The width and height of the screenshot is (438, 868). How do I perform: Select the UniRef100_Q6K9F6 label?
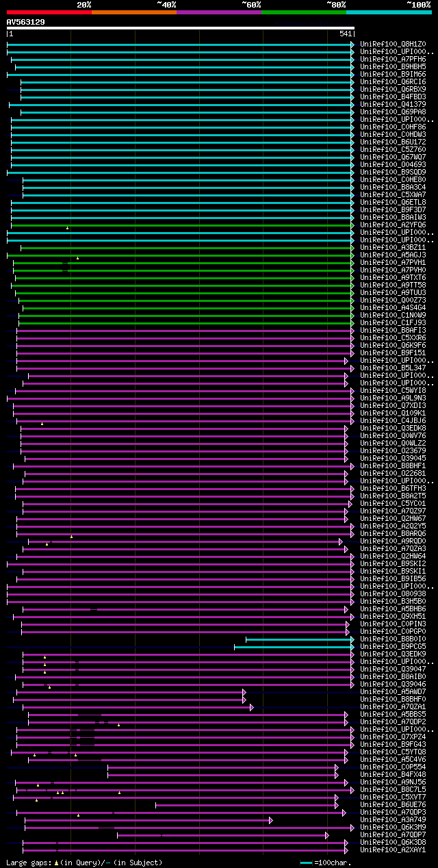[x=393, y=346]
